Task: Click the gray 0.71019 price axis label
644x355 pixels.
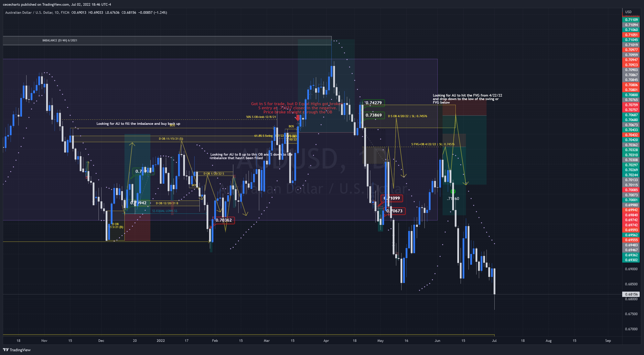Action: pos(631,45)
